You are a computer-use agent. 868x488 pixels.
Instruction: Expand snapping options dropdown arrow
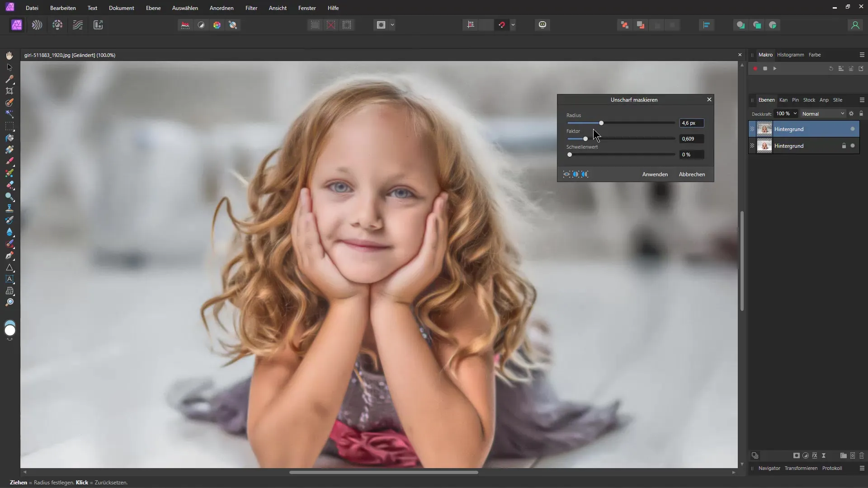[513, 25]
